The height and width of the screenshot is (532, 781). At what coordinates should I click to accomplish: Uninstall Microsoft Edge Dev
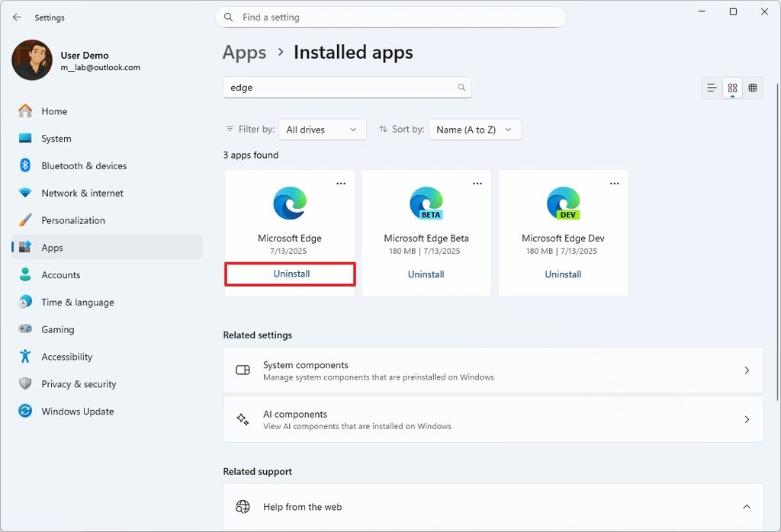click(563, 274)
